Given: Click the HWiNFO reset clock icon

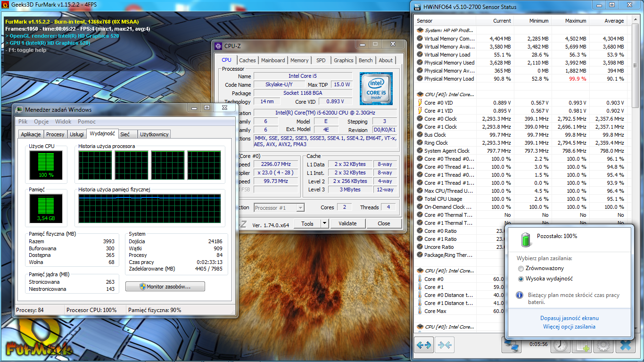Looking at the screenshot, I should [x=561, y=346].
